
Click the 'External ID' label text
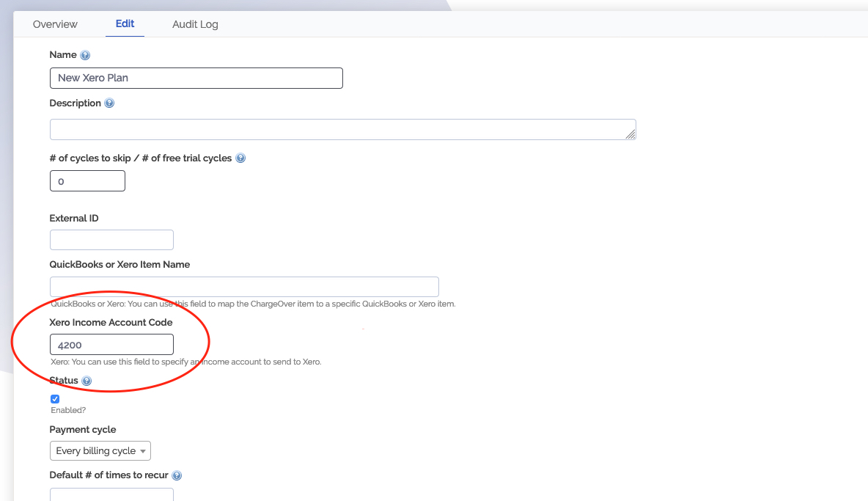[x=73, y=218]
